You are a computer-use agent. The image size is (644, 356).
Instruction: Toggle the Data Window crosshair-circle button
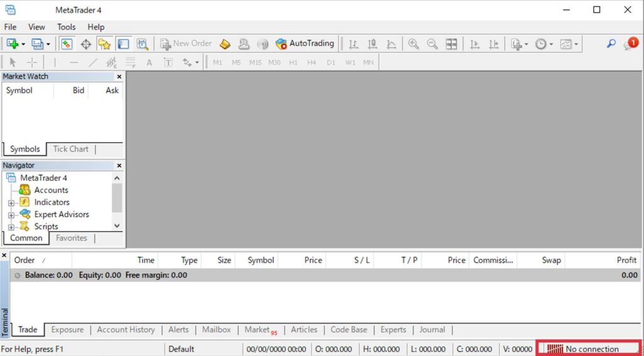[86, 44]
